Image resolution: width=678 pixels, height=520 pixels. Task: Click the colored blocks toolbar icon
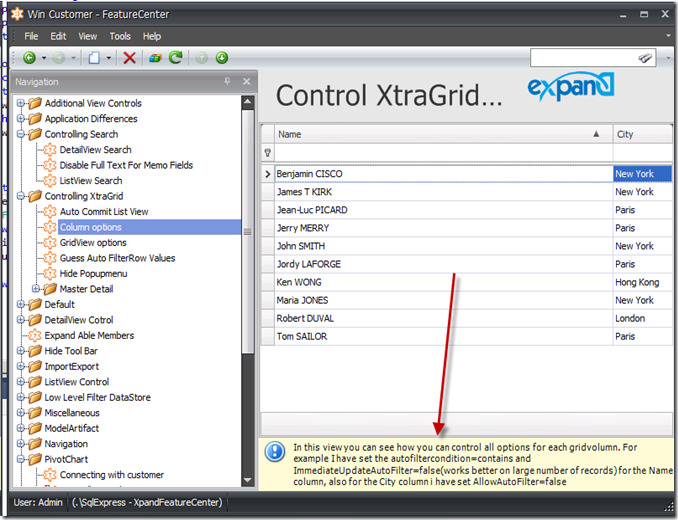coord(155,58)
